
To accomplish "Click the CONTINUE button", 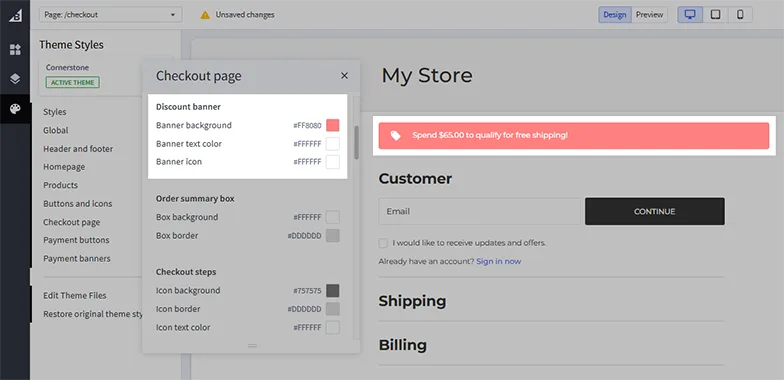I will (x=654, y=212).
